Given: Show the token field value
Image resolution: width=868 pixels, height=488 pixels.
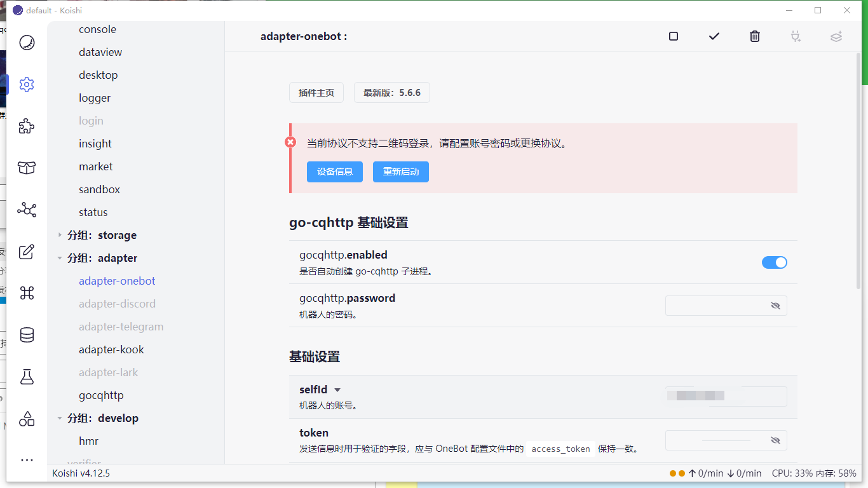Looking at the screenshot, I should (775, 440).
